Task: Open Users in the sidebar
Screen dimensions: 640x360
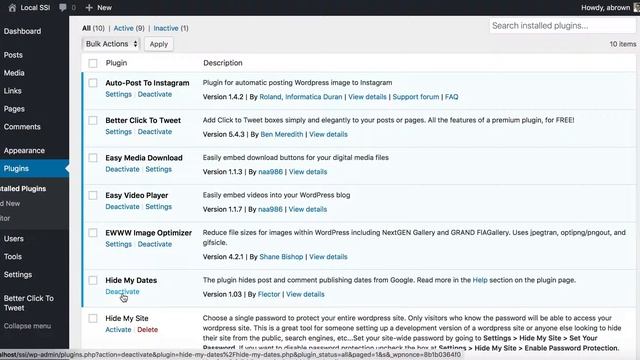Action: [13, 238]
